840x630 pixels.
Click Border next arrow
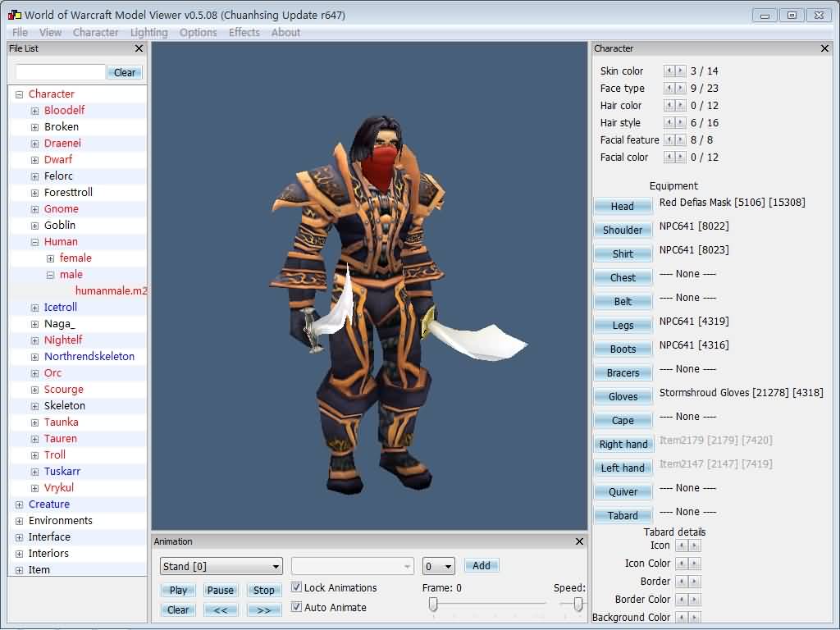pyautogui.click(x=694, y=582)
